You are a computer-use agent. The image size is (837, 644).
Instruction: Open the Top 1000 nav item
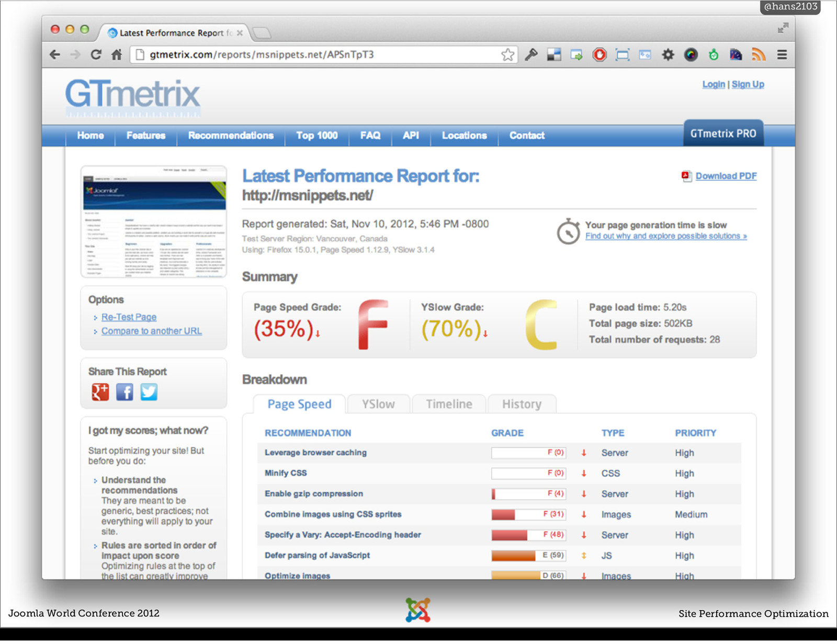click(x=316, y=135)
